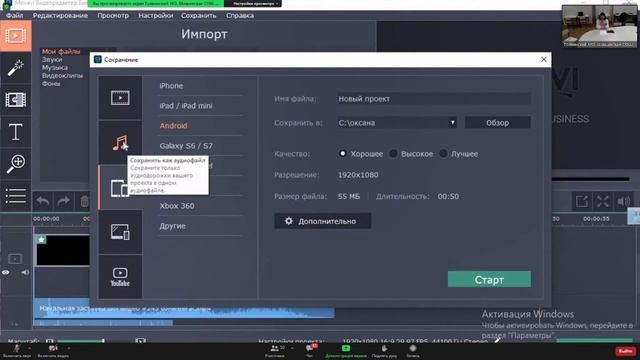Viewport: 640px width, 360px height.
Task: Select the Лучшее quality radio button
Action: click(443, 153)
